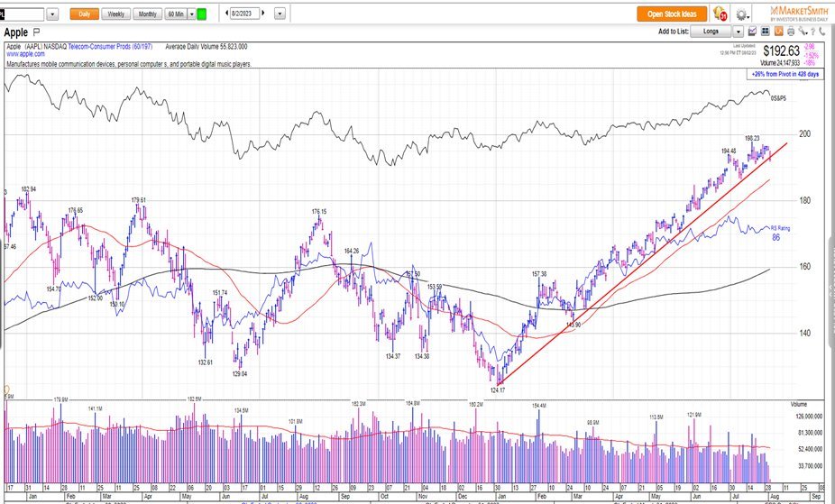Expand the intraday interval dropdown arrow
This screenshot has height=504, width=835.
coord(192,14)
